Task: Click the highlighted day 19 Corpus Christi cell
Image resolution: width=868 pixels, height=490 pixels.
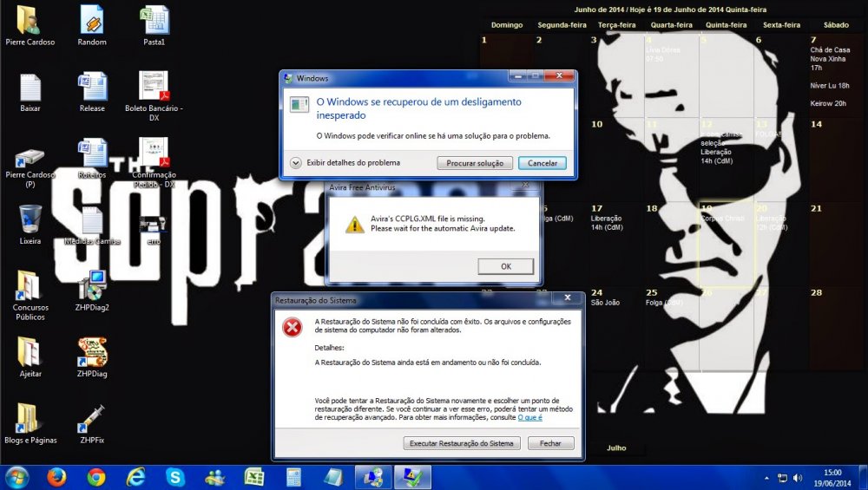Action: click(x=726, y=244)
